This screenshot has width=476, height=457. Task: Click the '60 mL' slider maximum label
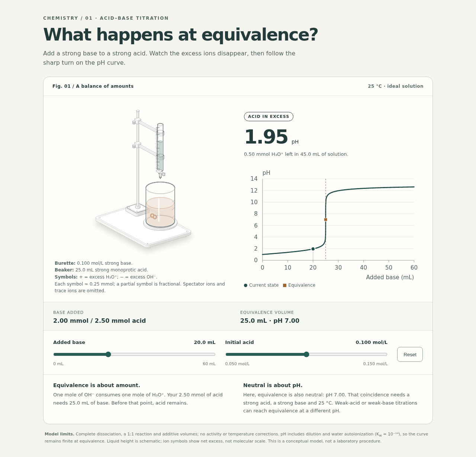point(209,364)
